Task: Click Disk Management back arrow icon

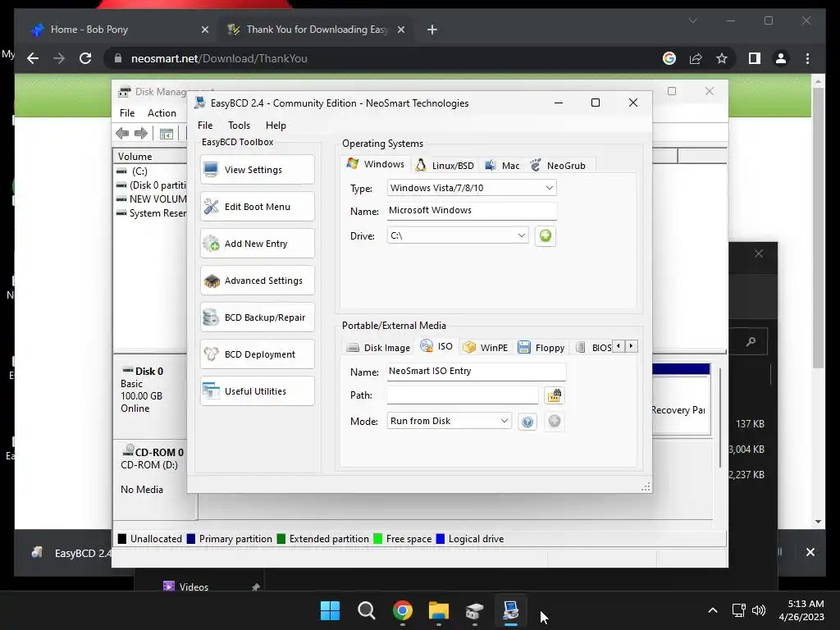Action: click(x=122, y=134)
